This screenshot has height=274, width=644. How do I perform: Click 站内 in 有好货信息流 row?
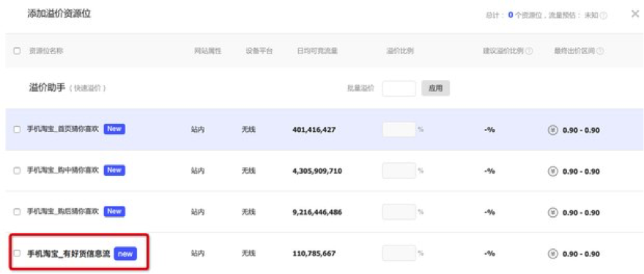(x=198, y=253)
